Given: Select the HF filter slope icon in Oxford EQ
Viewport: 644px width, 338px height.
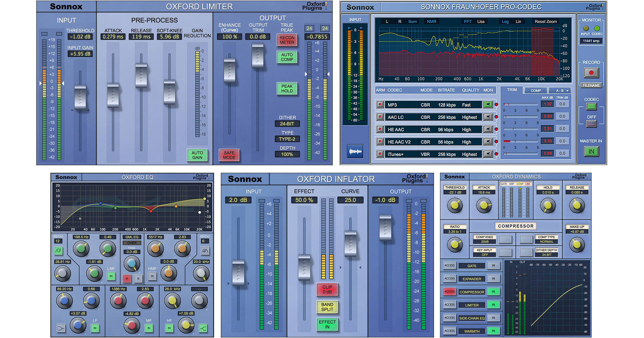Looking at the screenshot, I should tap(204, 251).
